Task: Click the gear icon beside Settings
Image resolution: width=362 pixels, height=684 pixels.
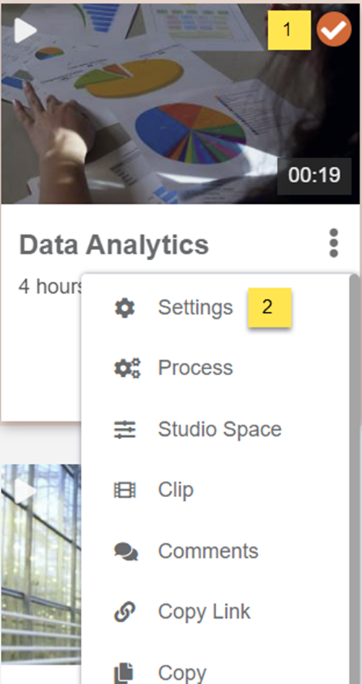Action: click(125, 308)
